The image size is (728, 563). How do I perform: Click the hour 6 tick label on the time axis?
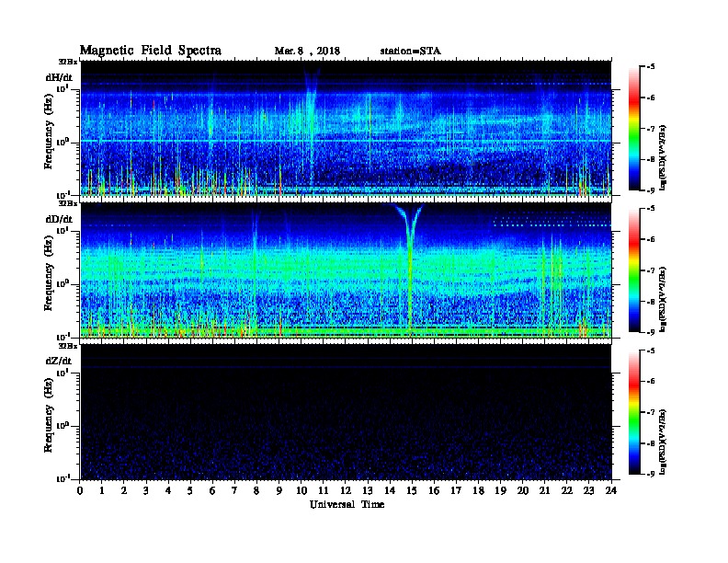(x=212, y=491)
